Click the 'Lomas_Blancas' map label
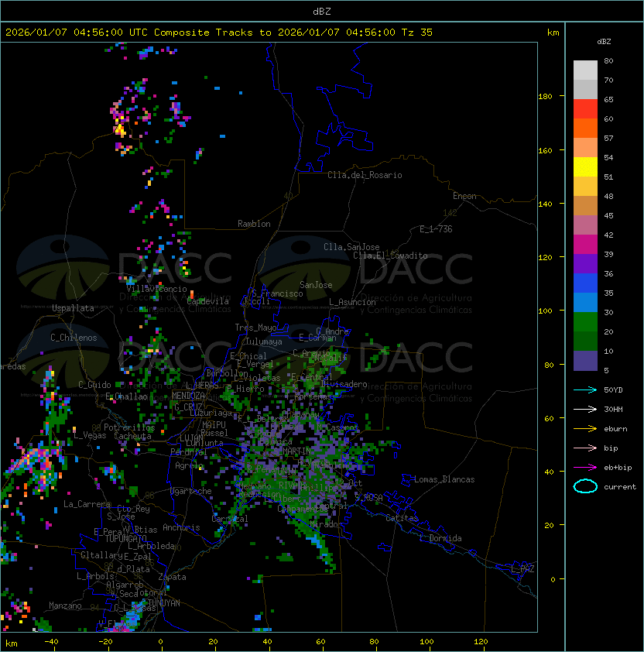 click(444, 479)
